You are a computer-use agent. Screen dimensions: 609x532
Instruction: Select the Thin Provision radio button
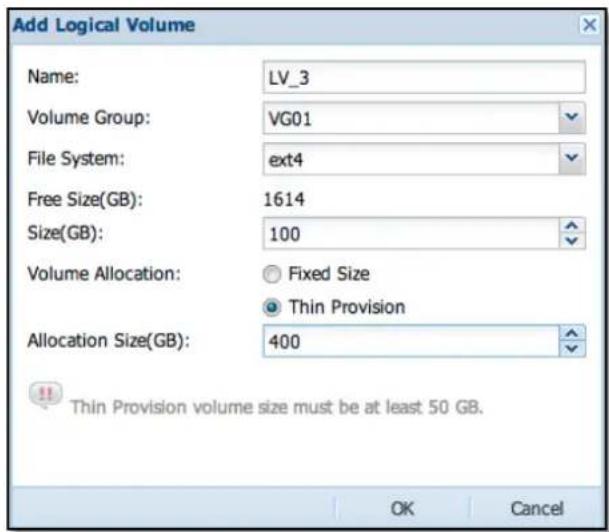coord(271,307)
